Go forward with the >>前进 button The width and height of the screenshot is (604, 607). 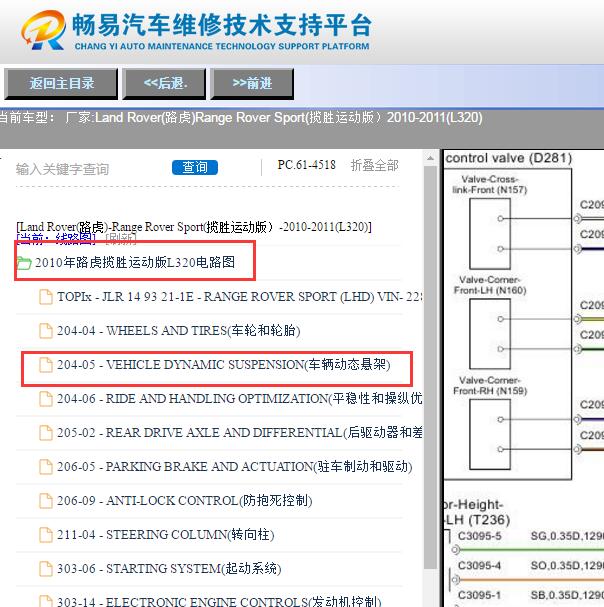click(x=252, y=84)
